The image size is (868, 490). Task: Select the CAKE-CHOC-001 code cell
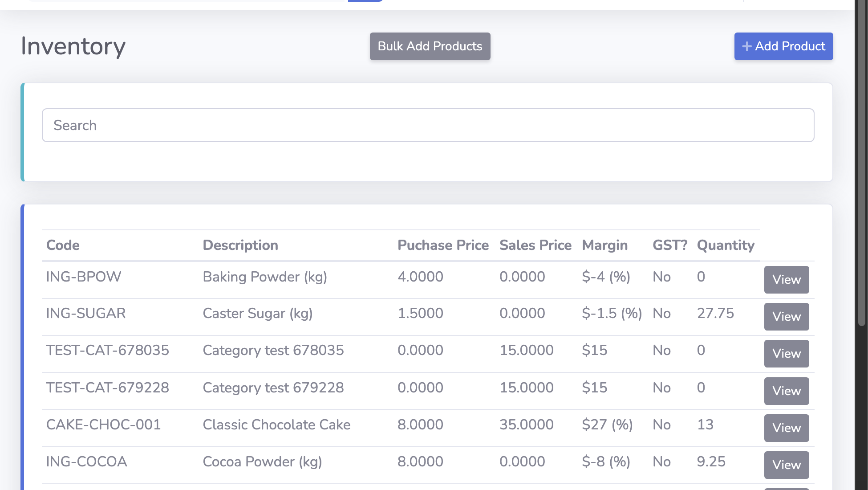click(103, 425)
